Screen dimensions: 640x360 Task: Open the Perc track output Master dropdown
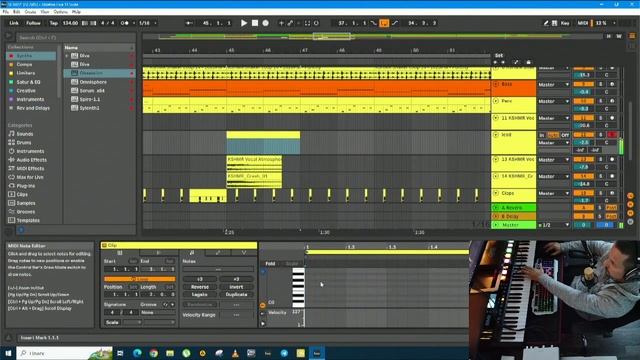(553, 101)
